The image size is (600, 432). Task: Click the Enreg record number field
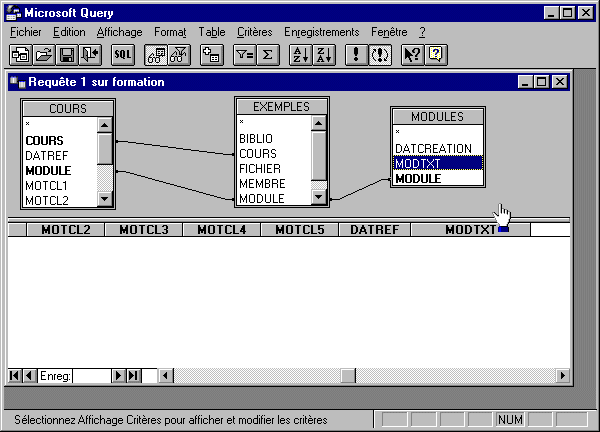click(x=91, y=376)
